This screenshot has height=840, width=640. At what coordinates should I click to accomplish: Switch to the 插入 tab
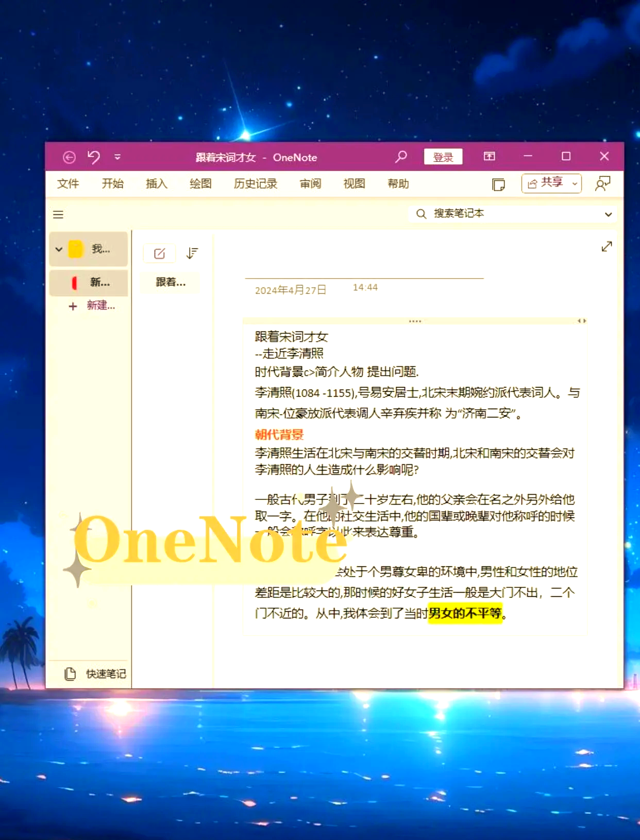[157, 184]
